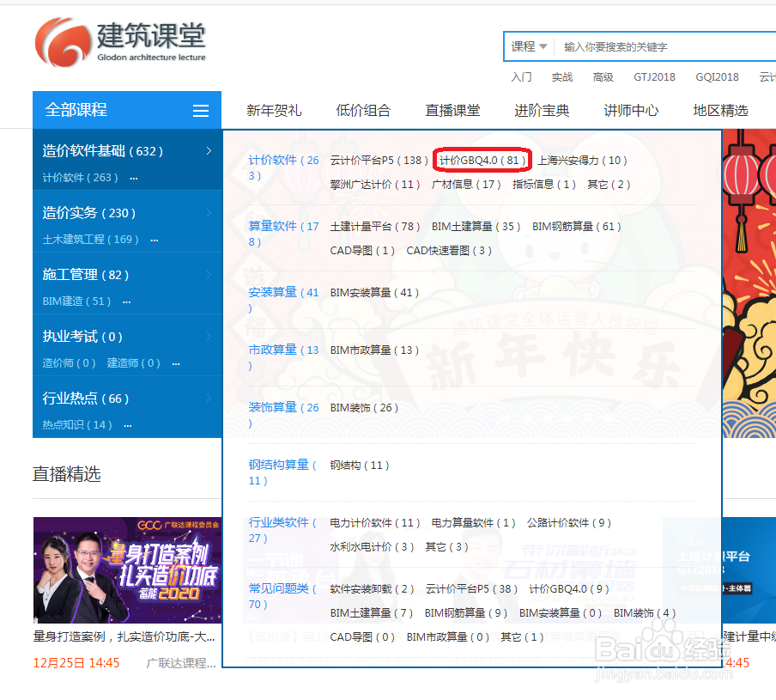
Task: Click the 常见问题类 (70) heading link
Action: 282,596
